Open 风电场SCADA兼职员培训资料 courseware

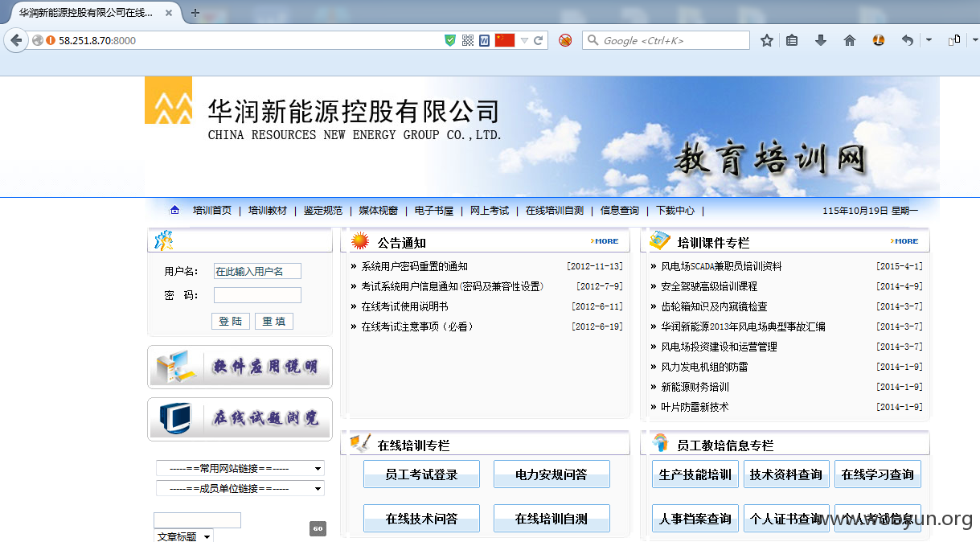[x=721, y=266]
